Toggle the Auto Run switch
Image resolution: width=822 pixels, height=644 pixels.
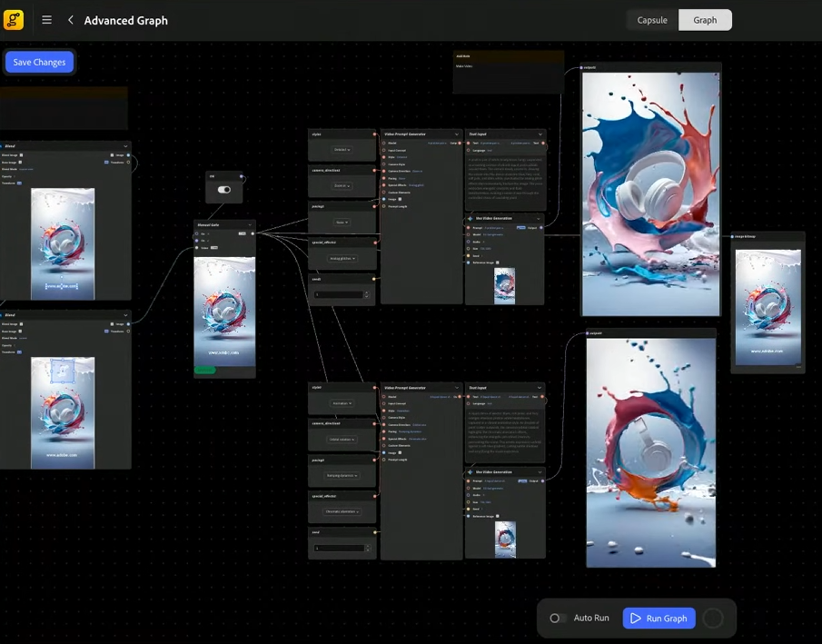click(x=557, y=619)
